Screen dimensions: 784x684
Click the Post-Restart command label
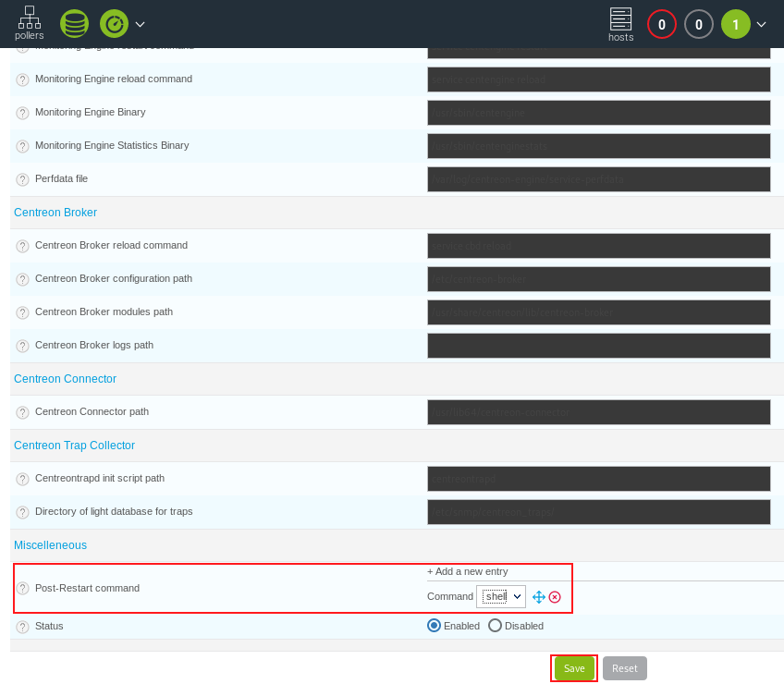[x=87, y=588]
